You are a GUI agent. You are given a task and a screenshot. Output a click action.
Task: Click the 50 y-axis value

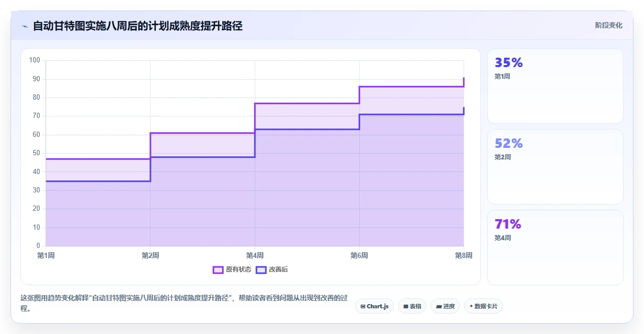click(36, 153)
